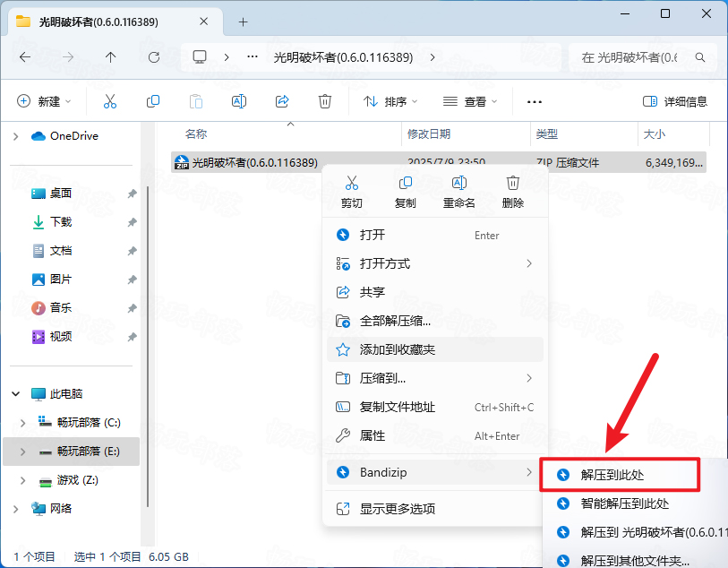Click the toolbar Copy icon
The height and width of the screenshot is (568, 728).
(x=153, y=101)
